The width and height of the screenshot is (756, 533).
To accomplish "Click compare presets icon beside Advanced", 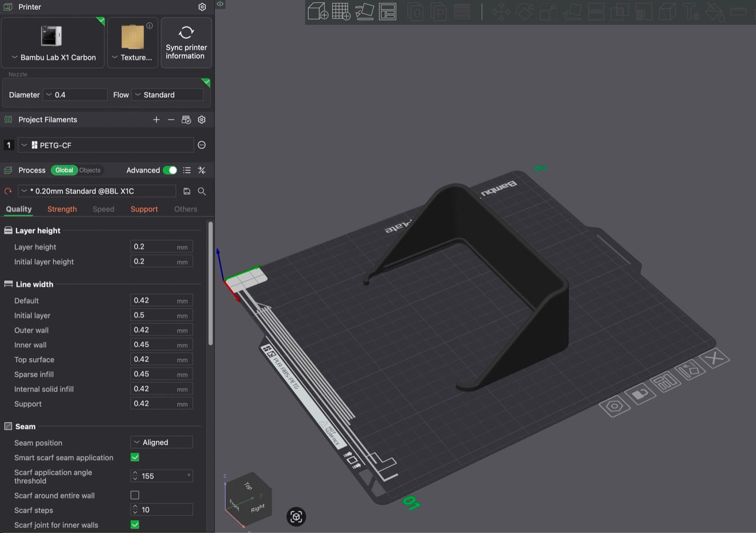I will (202, 170).
